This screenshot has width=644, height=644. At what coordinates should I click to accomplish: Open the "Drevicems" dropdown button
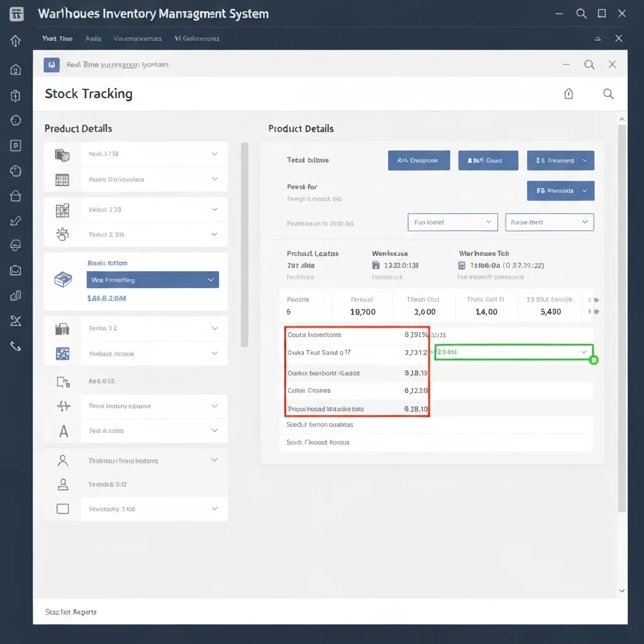click(x=560, y=160)
